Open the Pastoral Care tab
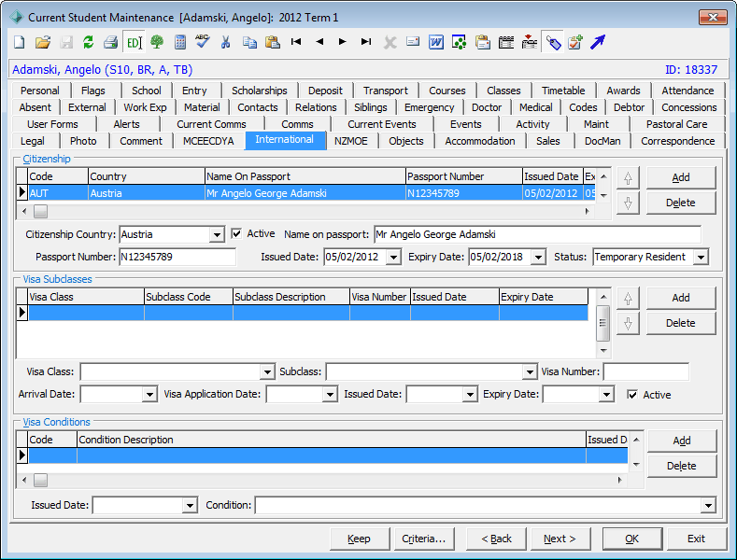Screen dimensions: 737x560 pyautogui.click(x=676, y=124)
